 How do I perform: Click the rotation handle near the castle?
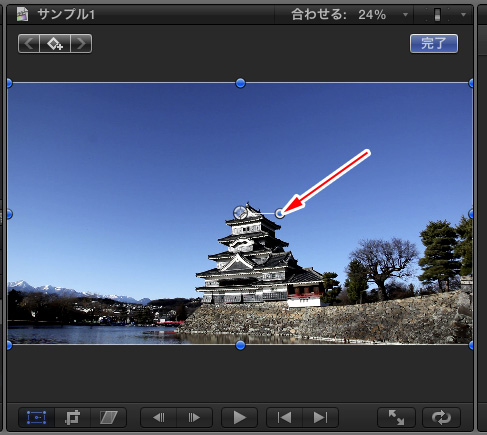coord(280,213)
